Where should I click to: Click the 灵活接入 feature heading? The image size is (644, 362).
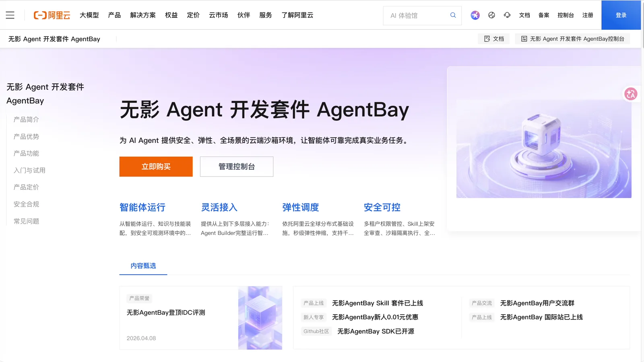click(x=219, y=208)
